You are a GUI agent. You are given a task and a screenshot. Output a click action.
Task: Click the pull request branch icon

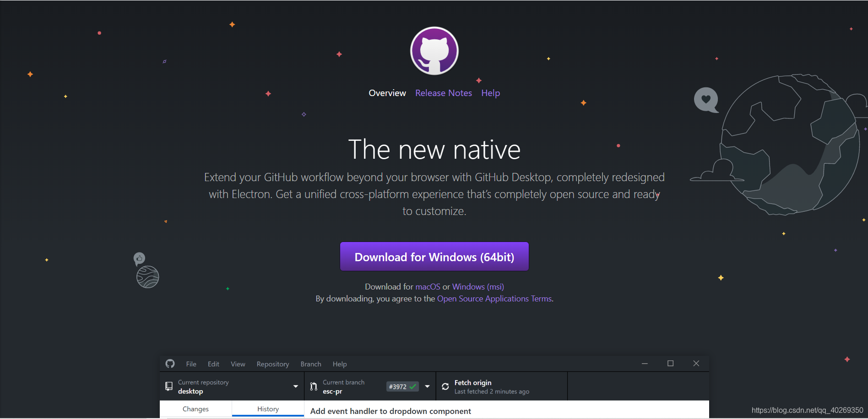[314, 387]
